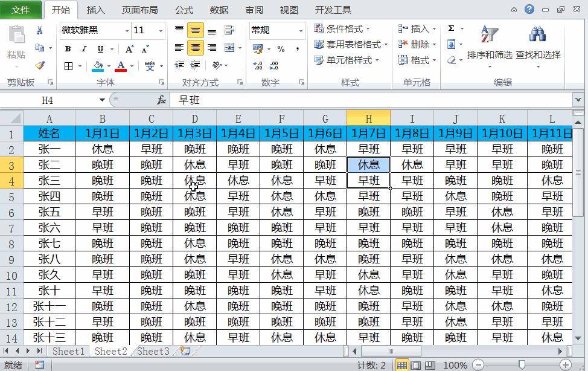The height and width of the screenshot is (371, 588).
Task: Click the percent style % icon
Action: (x=280, y=48)
